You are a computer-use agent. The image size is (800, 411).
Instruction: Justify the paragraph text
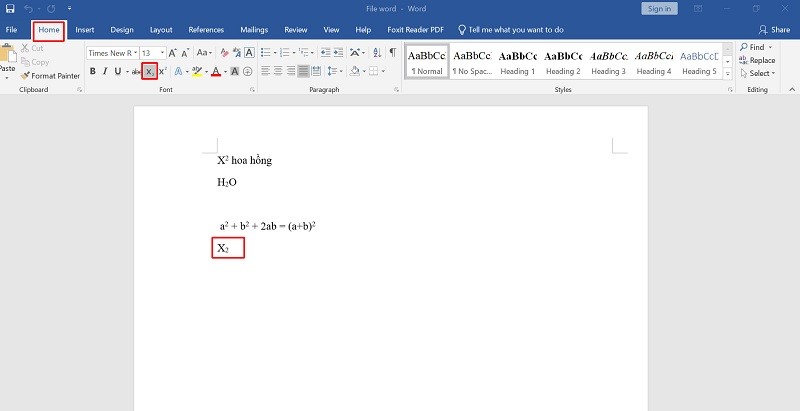click(x=304, y=71)
